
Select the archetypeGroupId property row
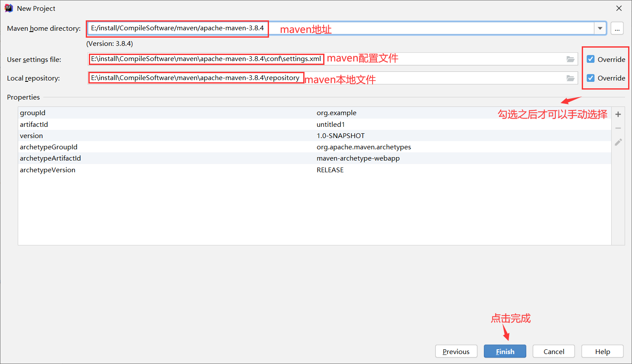point(314,147)
